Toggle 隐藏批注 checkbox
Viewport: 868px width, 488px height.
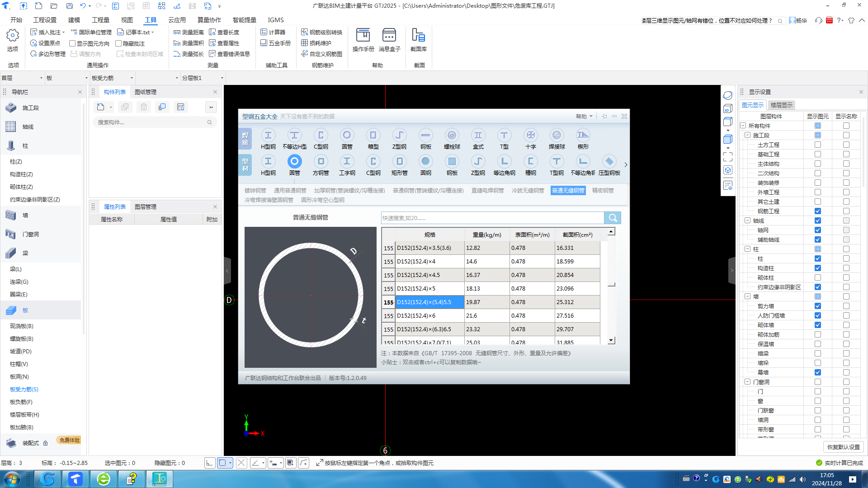click(118, 43)
